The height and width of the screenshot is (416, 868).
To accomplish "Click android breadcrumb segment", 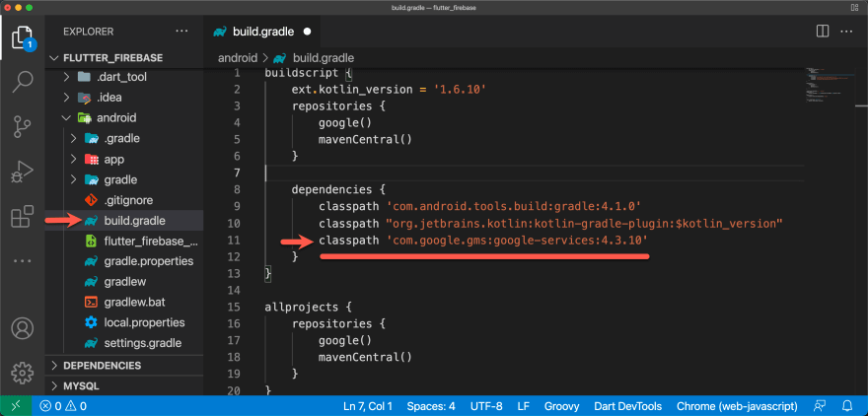I will pos(238,58).
